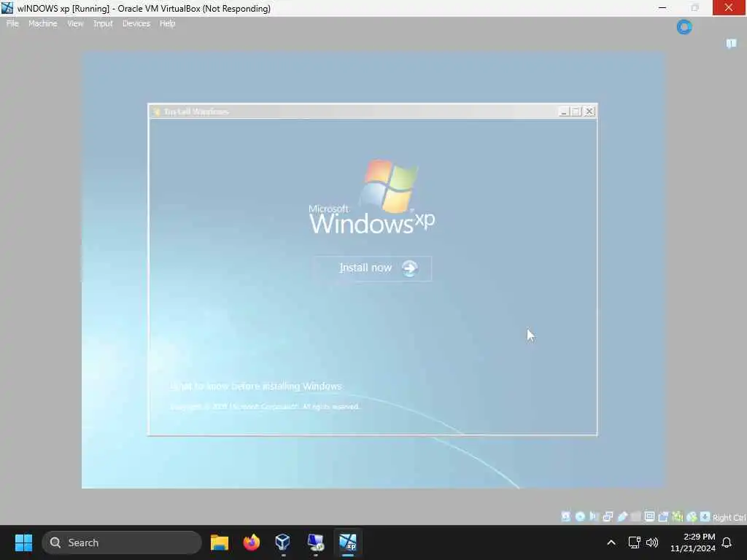Open the Input menu
The height and width of the screenshot is (560, 747).
coord(103,23)
